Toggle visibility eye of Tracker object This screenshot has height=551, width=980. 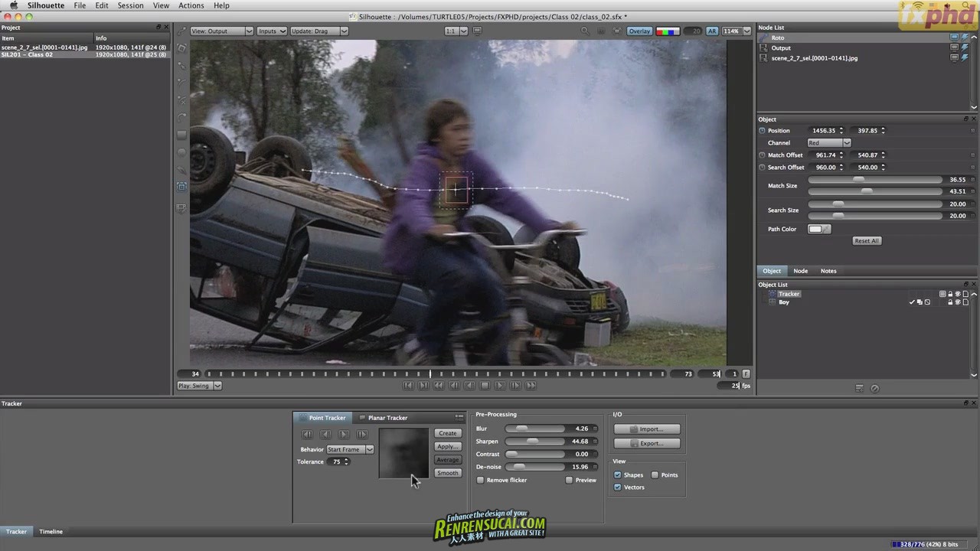958,294
